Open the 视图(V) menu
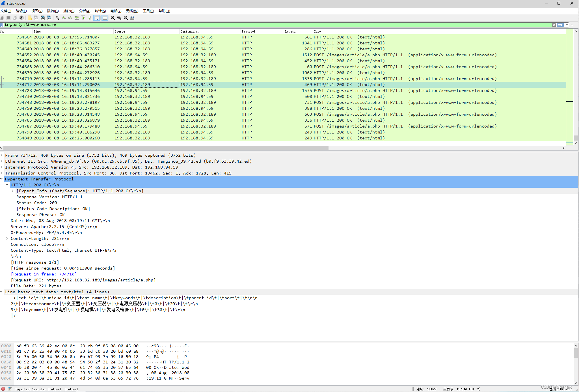The width and height of the screenshot is (579, 392). click(x=37, y=11)
